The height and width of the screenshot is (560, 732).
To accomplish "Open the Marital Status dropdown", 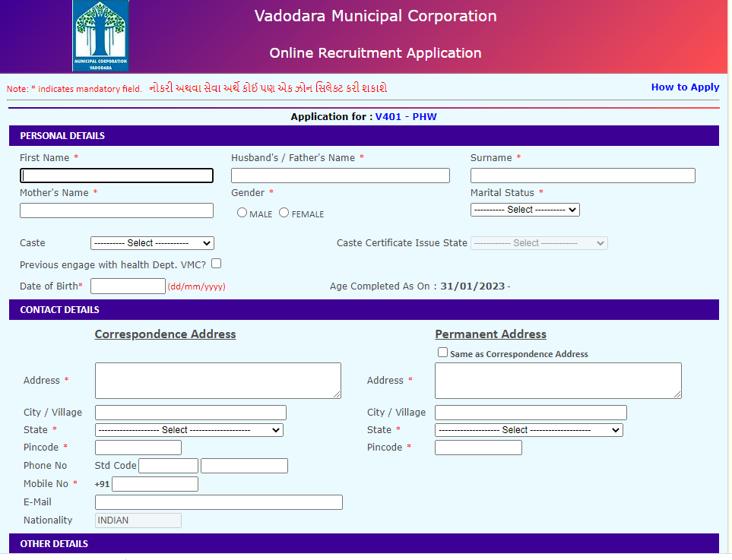I will click(524, 209).
